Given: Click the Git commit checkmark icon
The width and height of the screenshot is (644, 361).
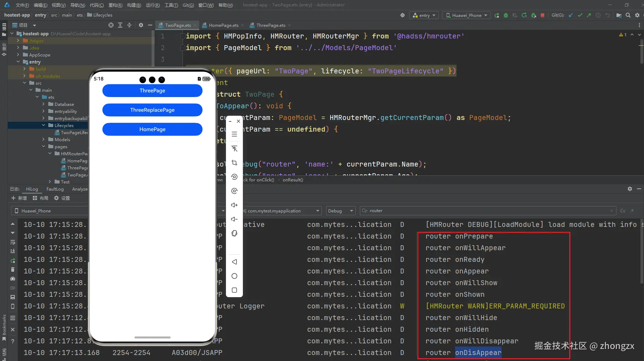Looking at the screenshot, I should click(580, 15).
